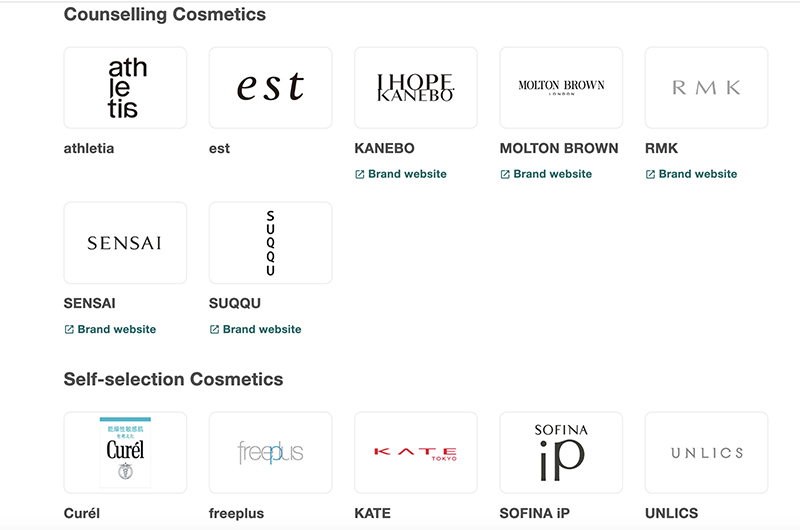Open the SENSAI logo card
The height and width of the screenshot is (530, 800).
coord(125,243)
